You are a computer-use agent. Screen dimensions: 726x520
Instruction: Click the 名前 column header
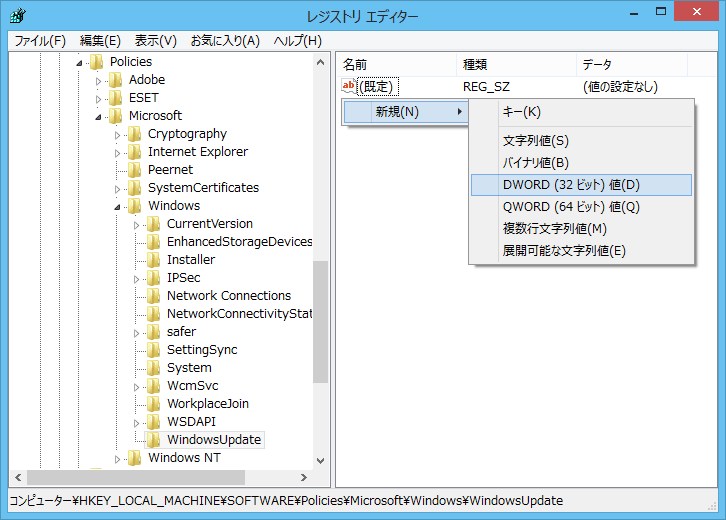[397, 64]
